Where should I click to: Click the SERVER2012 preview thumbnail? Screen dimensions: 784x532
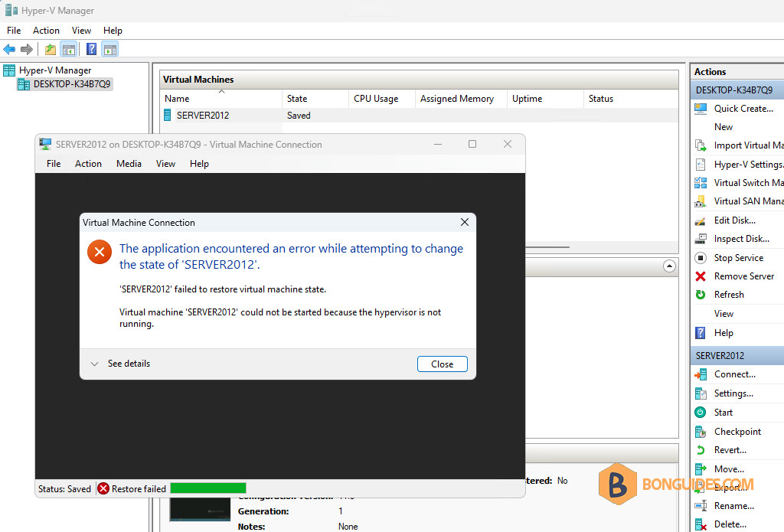[200, 510]
